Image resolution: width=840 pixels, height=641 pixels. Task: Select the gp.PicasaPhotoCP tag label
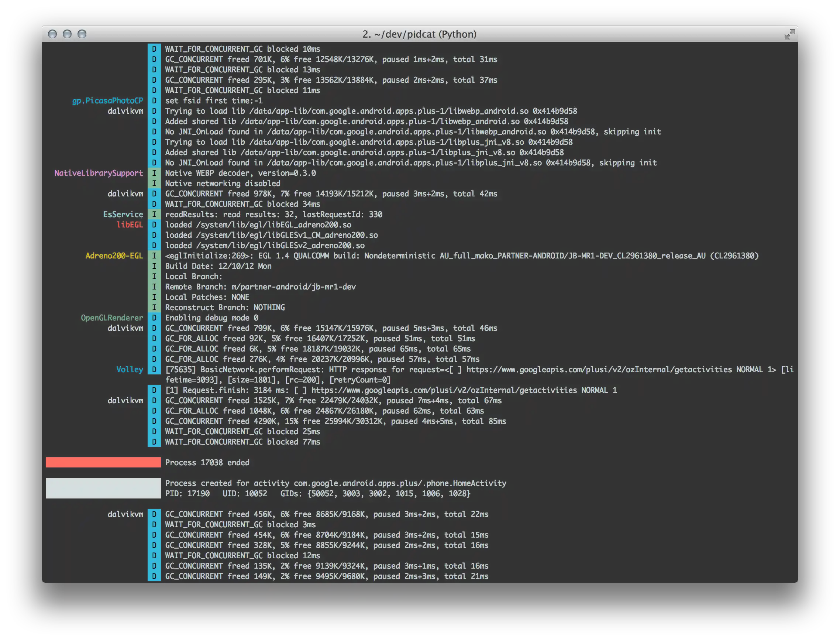(x=107, y=101)
